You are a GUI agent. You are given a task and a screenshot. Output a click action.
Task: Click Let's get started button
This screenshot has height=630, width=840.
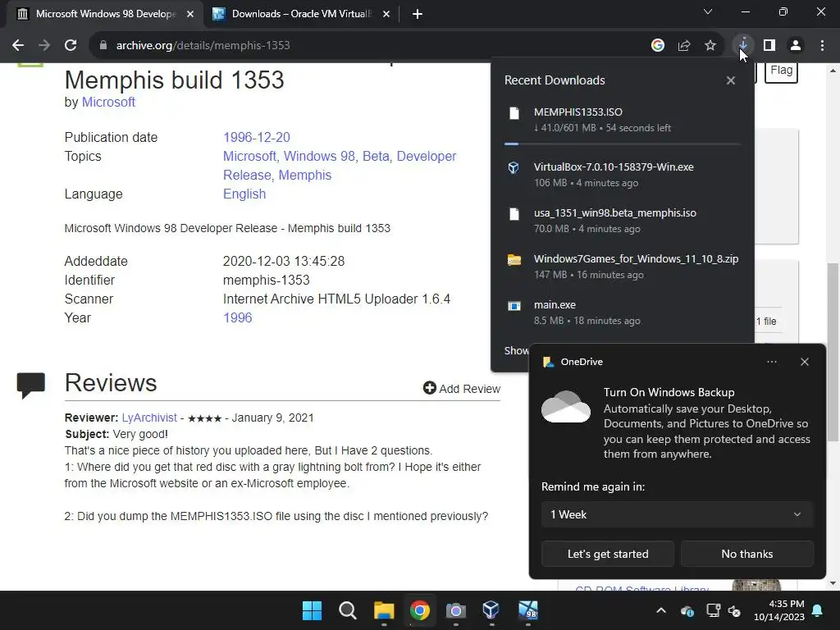point(608,554)
